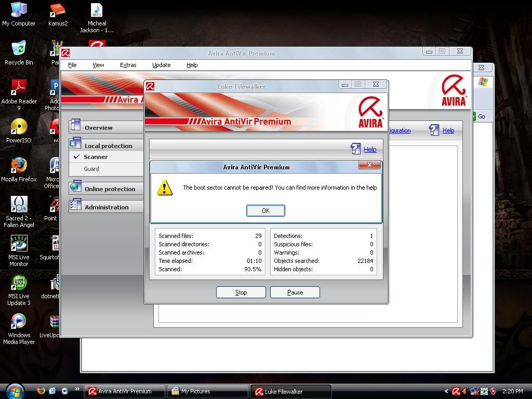Click the Help question icon in Luke Filewalker

pyautogui.click(x=355, y=149)
